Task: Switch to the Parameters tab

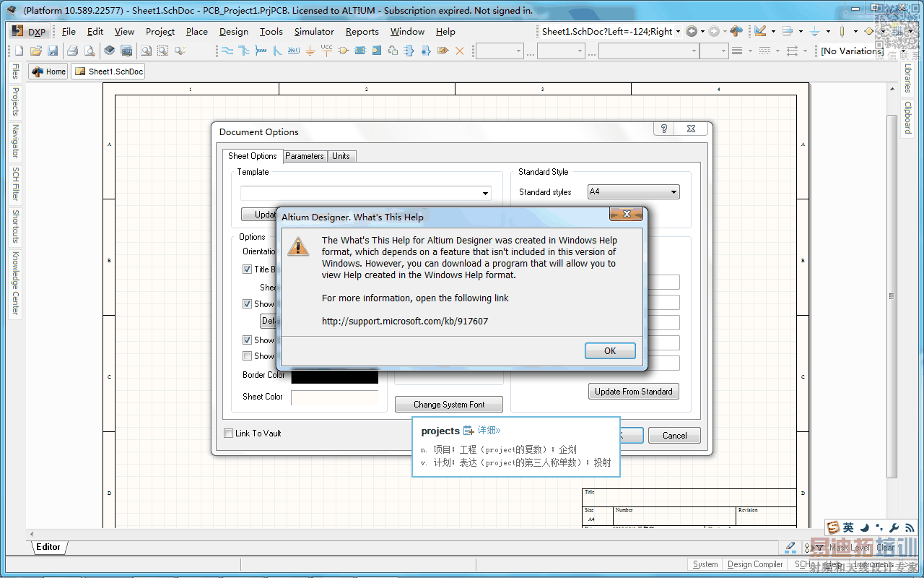Action: pos(305,156)
